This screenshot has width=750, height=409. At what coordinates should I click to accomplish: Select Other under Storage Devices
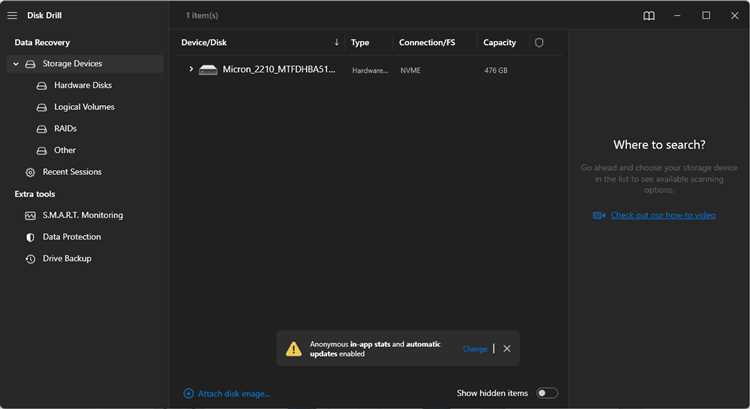(65, 150)
